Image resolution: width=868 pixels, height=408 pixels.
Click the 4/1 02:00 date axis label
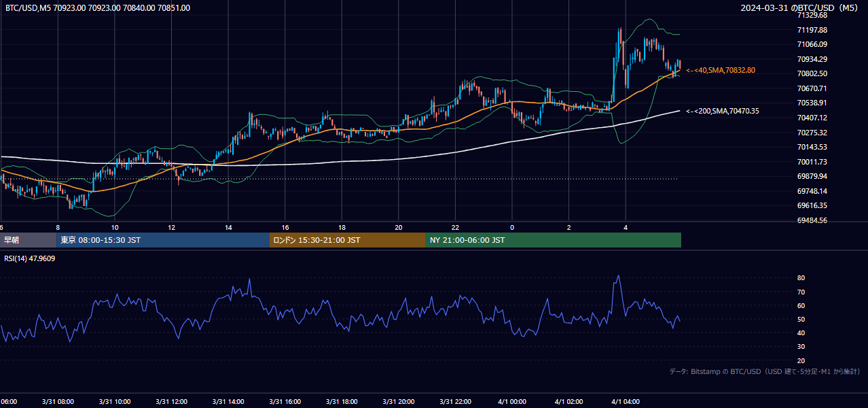tap(569, 402)
